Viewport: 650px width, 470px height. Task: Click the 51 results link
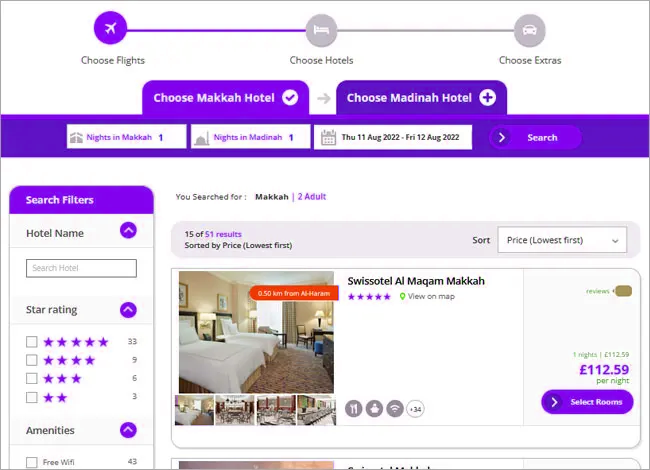click(x=223, y=234)
